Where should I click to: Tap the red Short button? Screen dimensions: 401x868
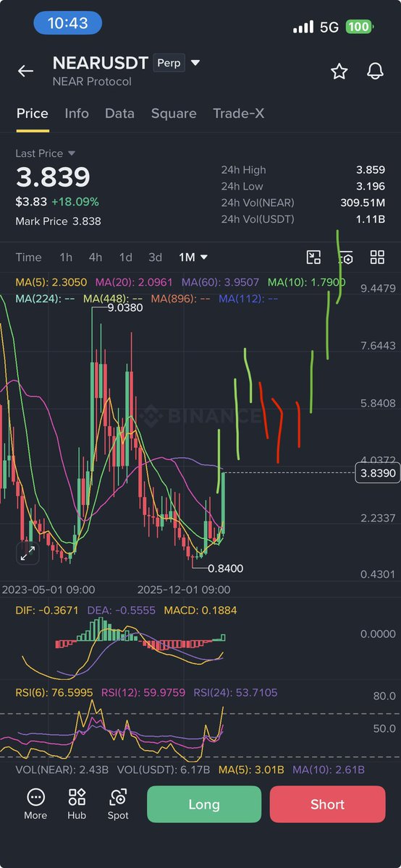[x=328, y=804]
